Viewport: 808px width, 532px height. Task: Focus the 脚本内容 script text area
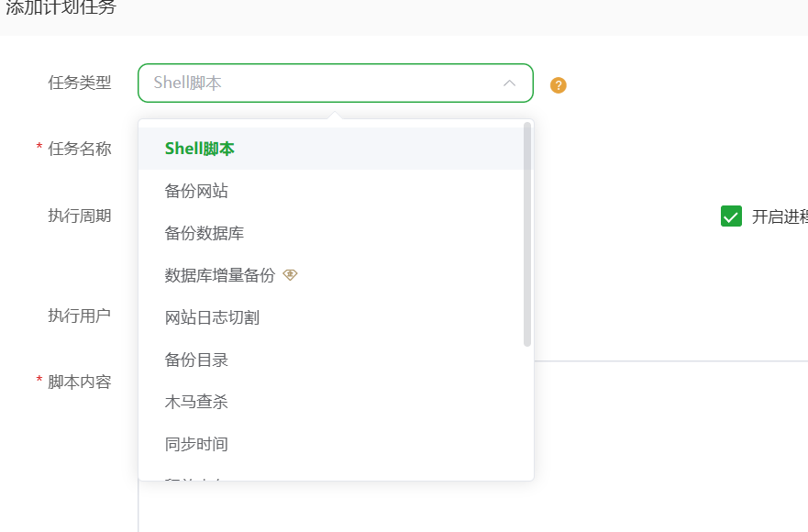pyautogui.click(x=670, y=440)
